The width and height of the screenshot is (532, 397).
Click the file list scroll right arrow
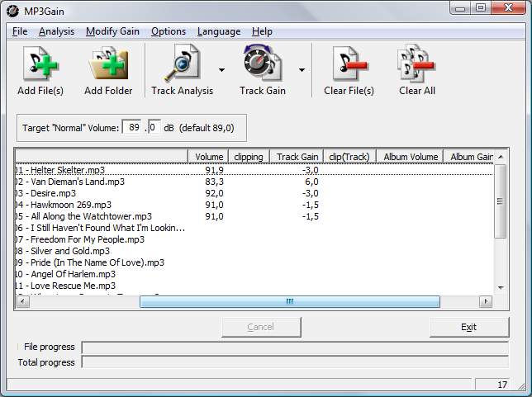(x=486, y=301)
